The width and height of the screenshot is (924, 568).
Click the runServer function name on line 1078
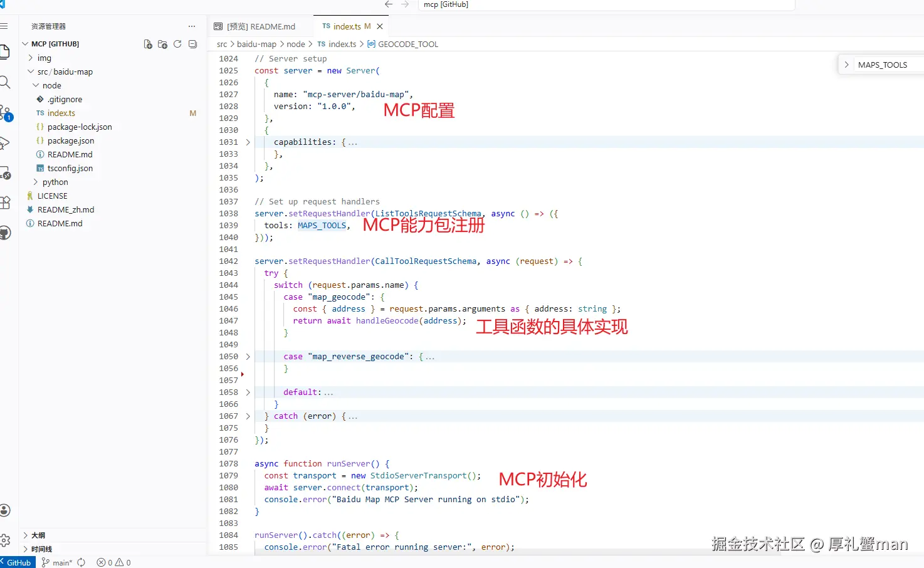(x=349, y=464)
